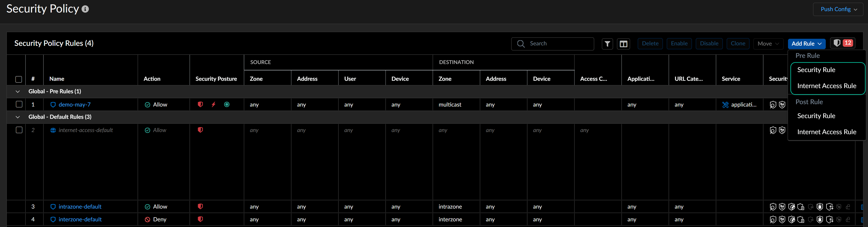Open the intrazone-default rule link
This screenshot has width=868, height=227.
pyautogui.click(x=80, y=207)
